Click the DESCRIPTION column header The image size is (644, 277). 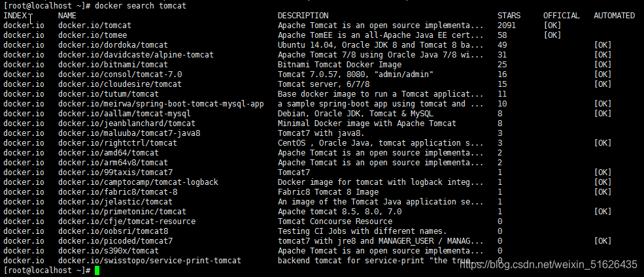pyautogui.click(x=303, y=15)
